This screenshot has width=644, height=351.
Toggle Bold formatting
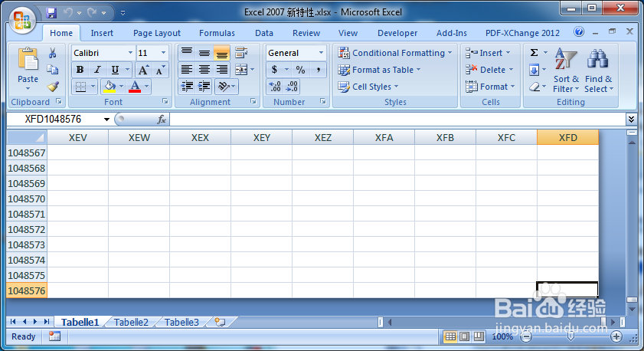coord(80,70)
